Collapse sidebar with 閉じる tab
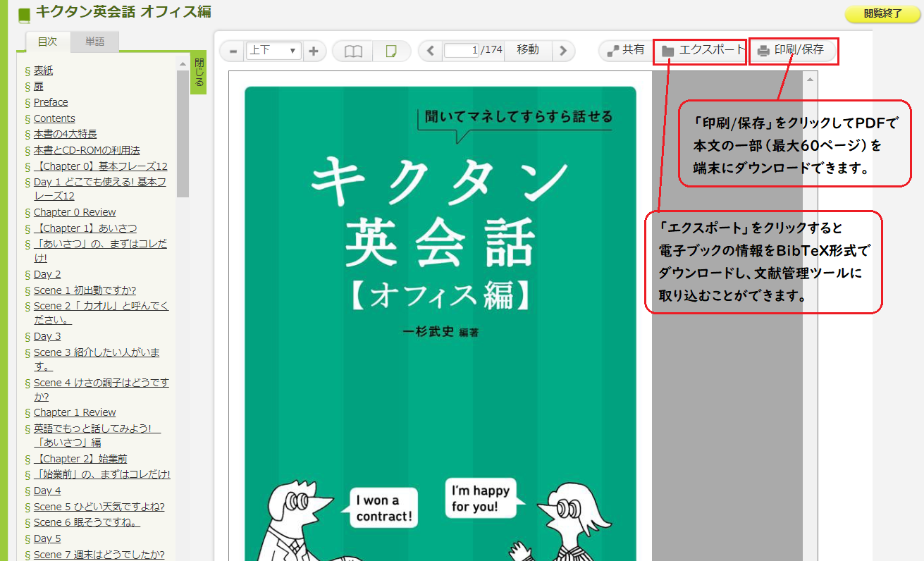The height and width of the screenshot is (561, 924). [x=199, y=73]
